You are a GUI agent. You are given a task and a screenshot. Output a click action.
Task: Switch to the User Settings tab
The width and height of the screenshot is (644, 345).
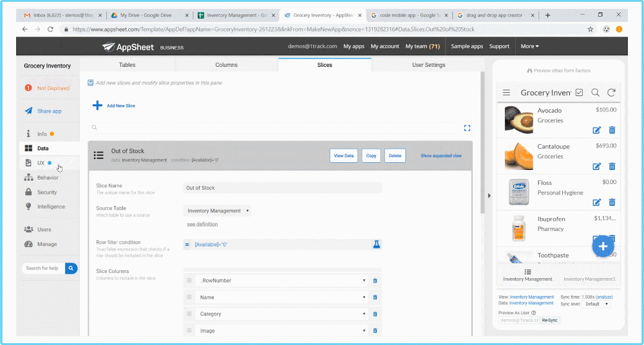tap(428, 65)
